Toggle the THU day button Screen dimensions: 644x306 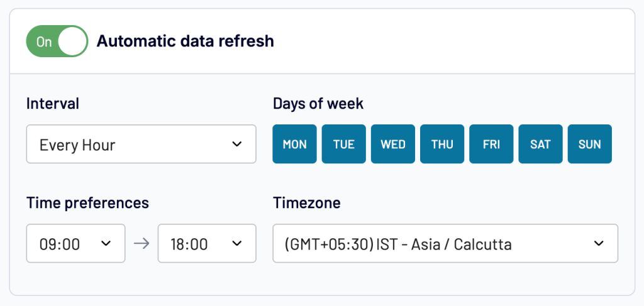coord(442,145)
